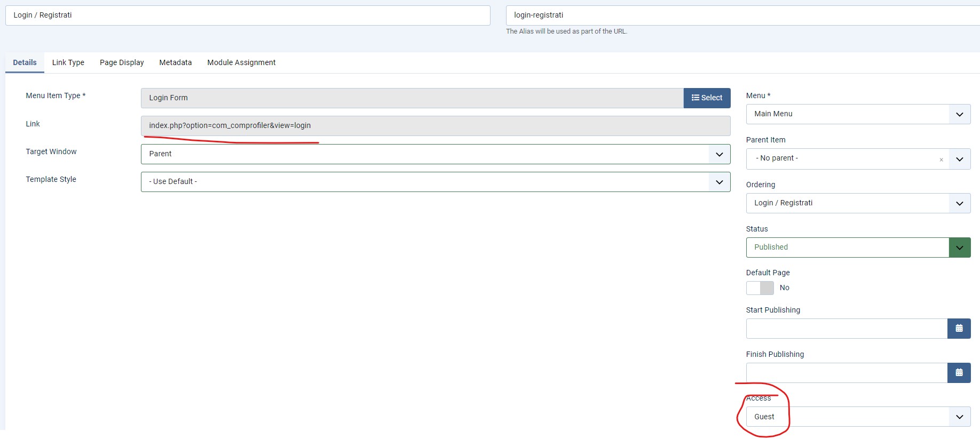
Task: Click the Status label
Action: coord(757,229)
